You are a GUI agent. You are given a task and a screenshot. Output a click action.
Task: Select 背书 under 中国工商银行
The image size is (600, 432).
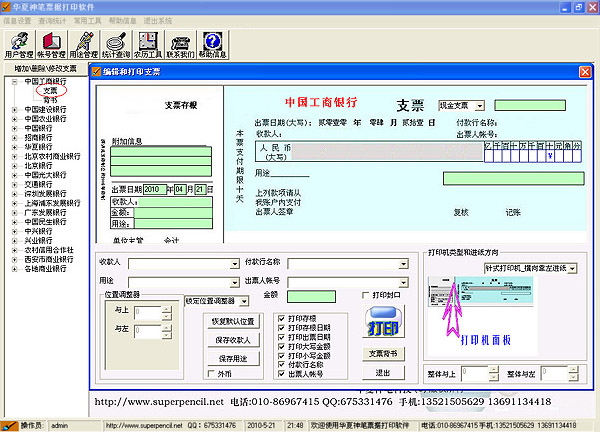point(50,100)
